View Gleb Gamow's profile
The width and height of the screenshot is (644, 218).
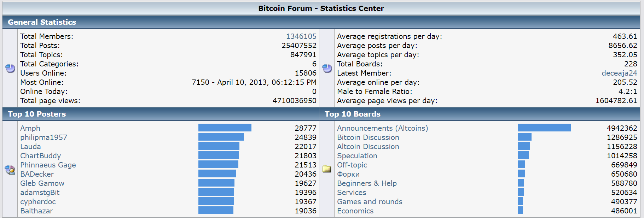point(42,183)
